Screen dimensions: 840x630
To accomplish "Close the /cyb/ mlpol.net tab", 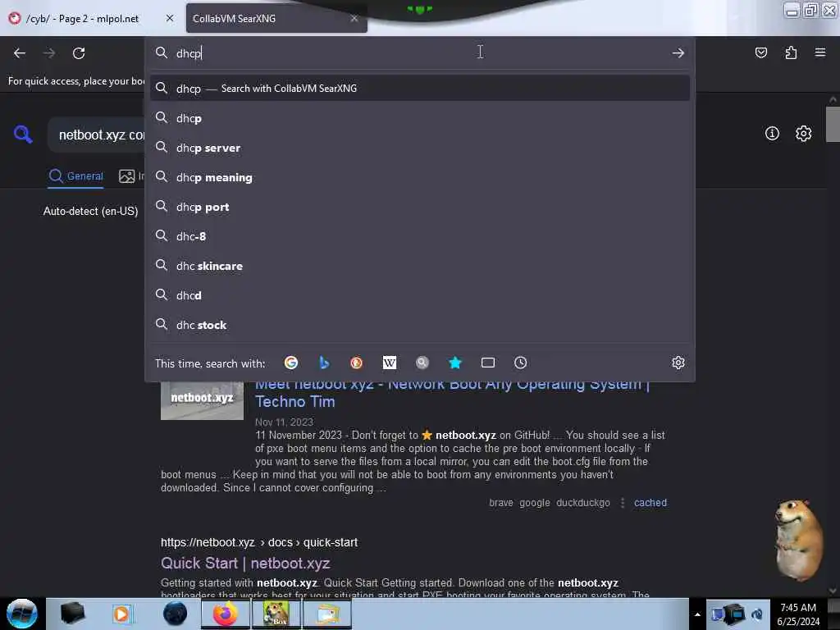I will pos(170,18).
